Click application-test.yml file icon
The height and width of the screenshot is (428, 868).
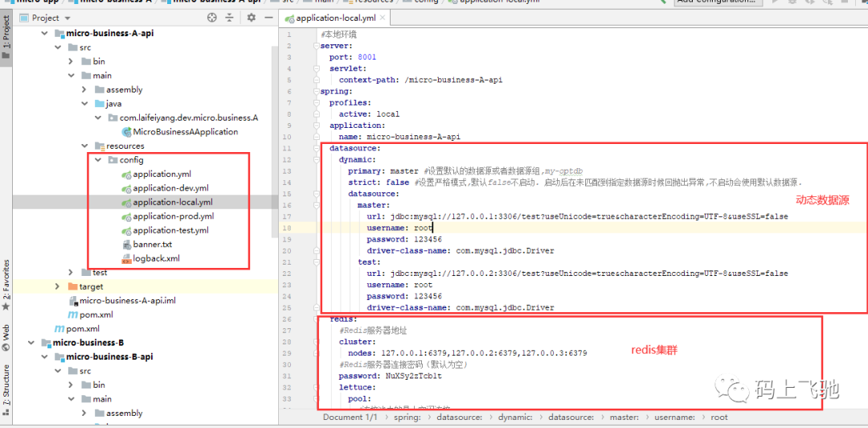(x=126, y=230)
